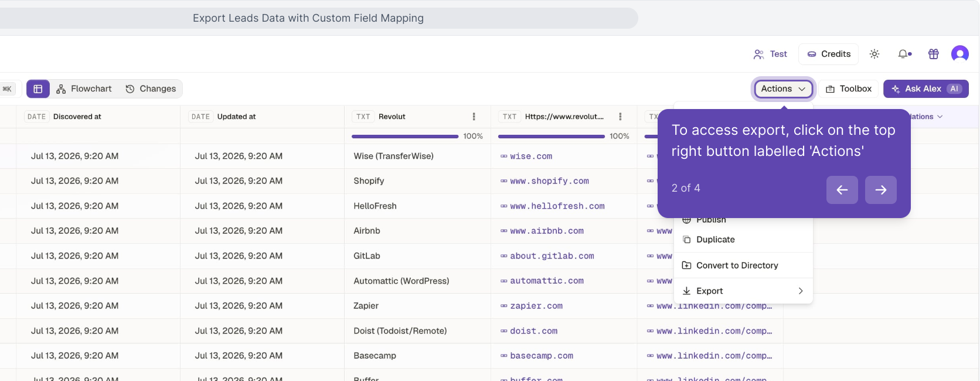
Task: Click the Revolut column header
Action: tap(418, 117)
